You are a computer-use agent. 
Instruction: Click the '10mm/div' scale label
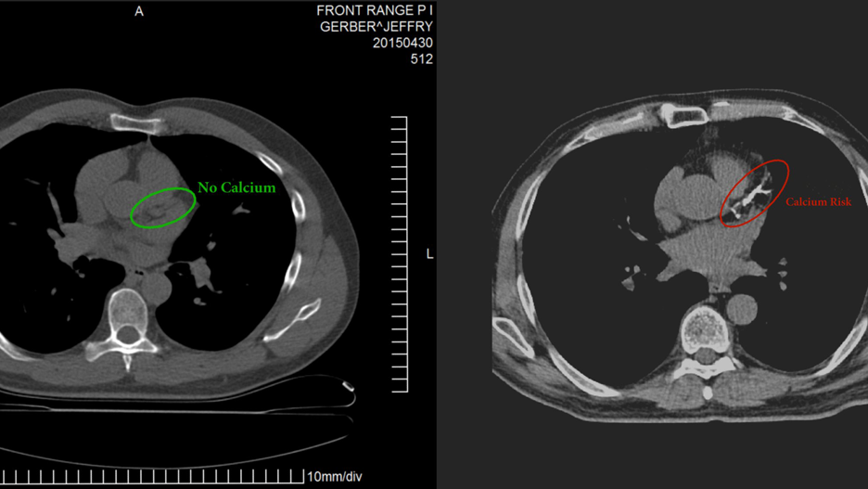pyautogui.click(x=335, y=477)
